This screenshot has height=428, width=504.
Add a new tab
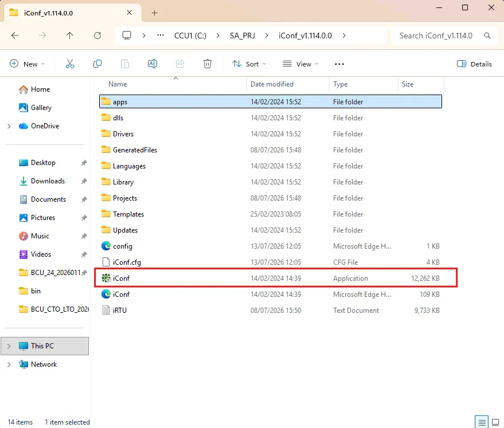[x=155, y=13]
